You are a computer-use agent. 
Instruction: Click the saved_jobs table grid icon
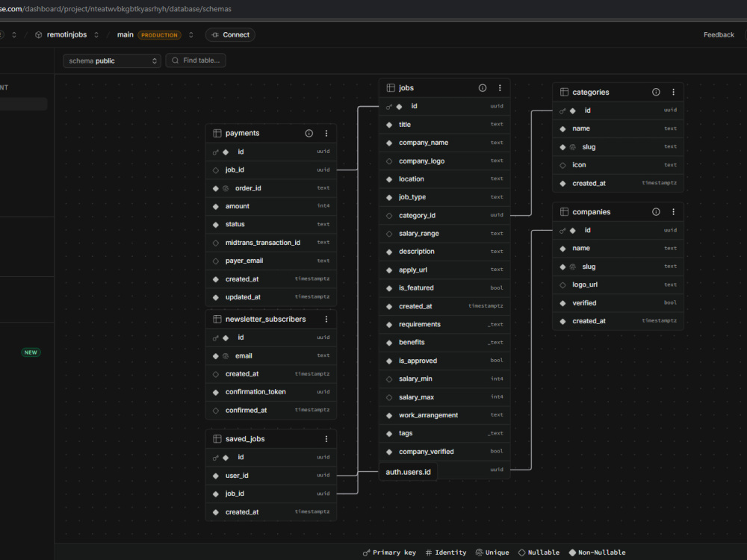click(217, 439)
